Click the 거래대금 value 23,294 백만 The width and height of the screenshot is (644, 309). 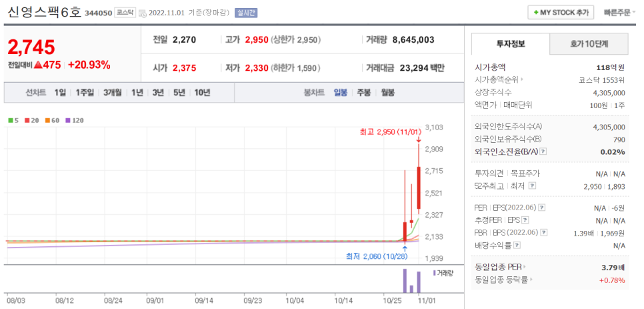[x=422, y=68]
